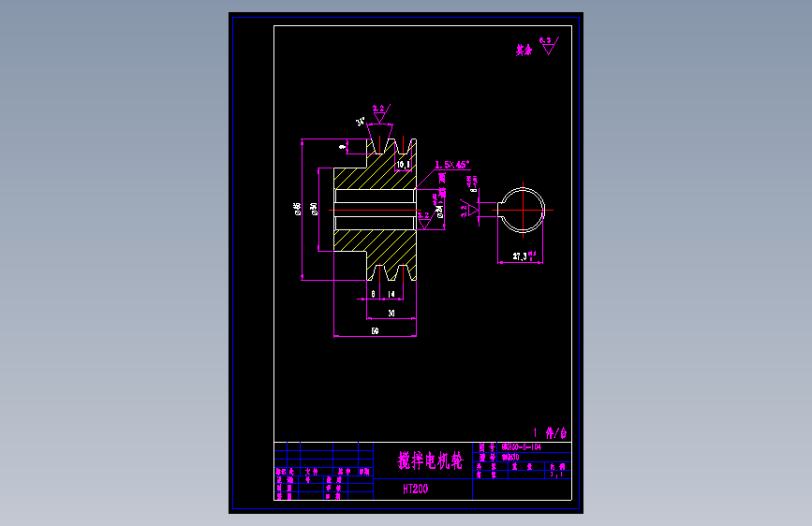Click the 30 width dimension
Image resolution: width=812 pixels, height=526 pixels.
coord(391,313)
